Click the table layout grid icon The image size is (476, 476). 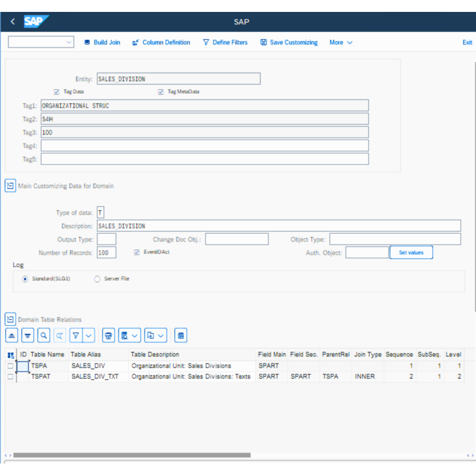181,336
